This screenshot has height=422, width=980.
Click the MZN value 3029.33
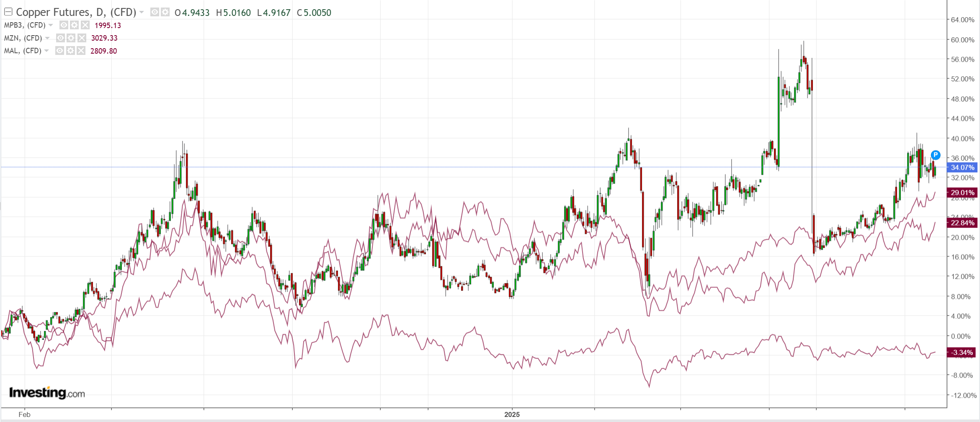pyautogui.click(x=104, y=38)
